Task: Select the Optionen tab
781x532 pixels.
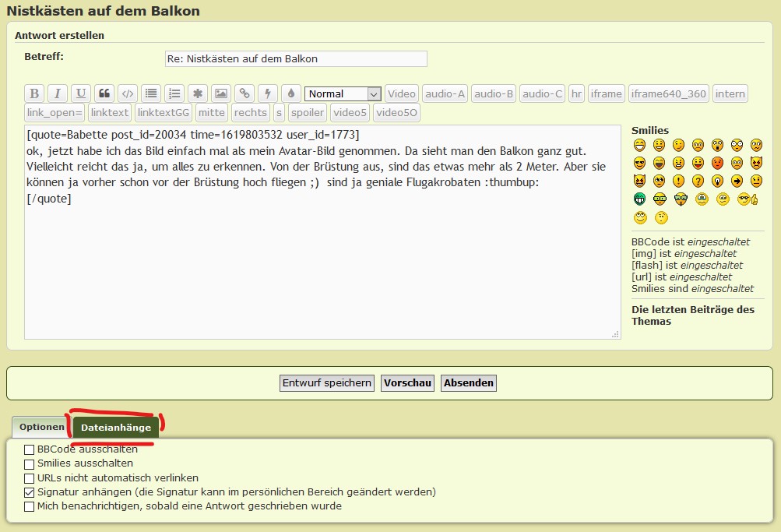Action: [42, 427]
